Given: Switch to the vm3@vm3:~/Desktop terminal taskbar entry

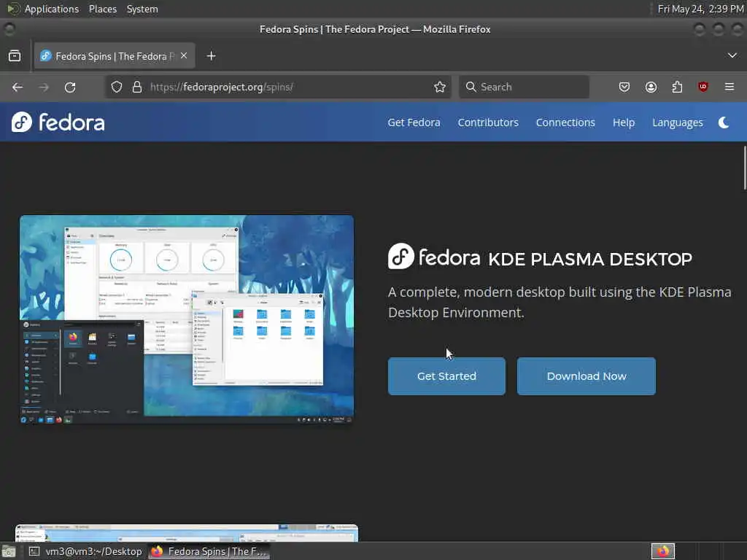Looking at the screenshot, I should pyautogui.click(x=86, y=551).
